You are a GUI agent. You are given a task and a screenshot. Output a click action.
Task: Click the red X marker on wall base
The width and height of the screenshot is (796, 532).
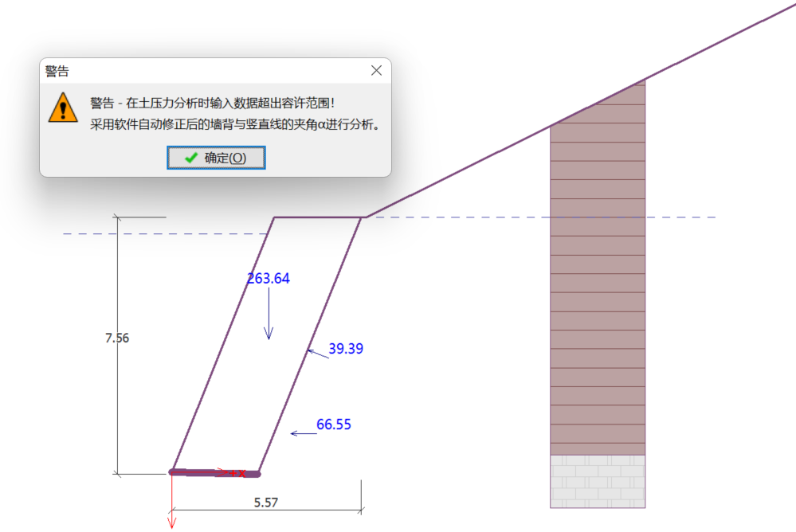point(241,473)
